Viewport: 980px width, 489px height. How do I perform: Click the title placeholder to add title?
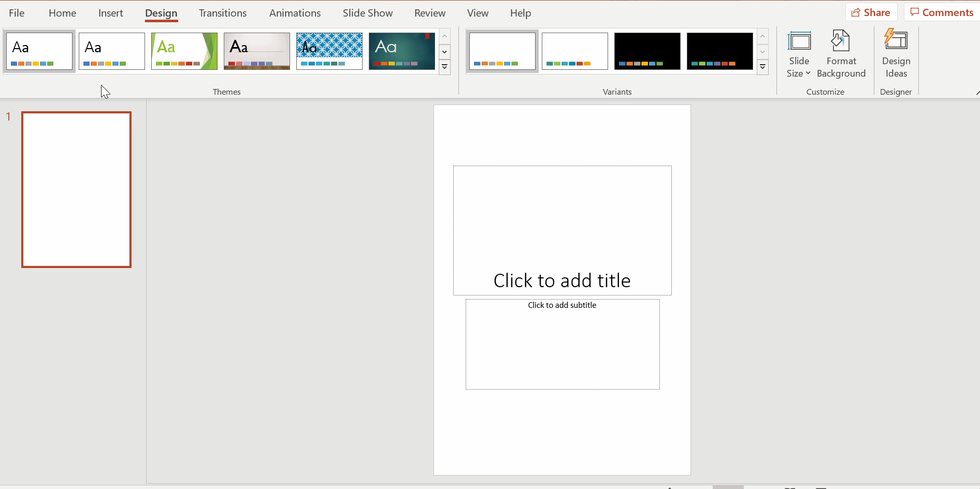pyautogui.click(x=562, y=280)
